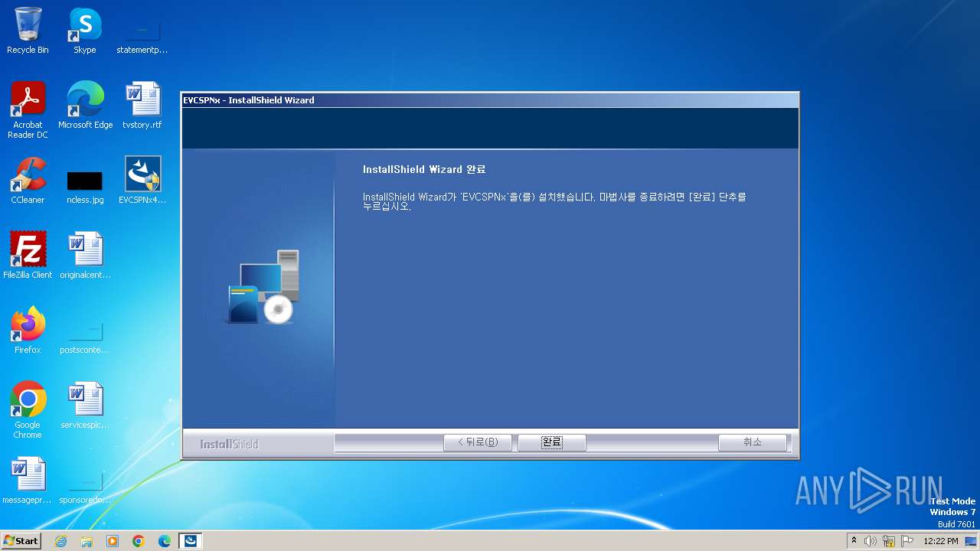Open the 12:22 PM taskbar clock

(941, 541)
